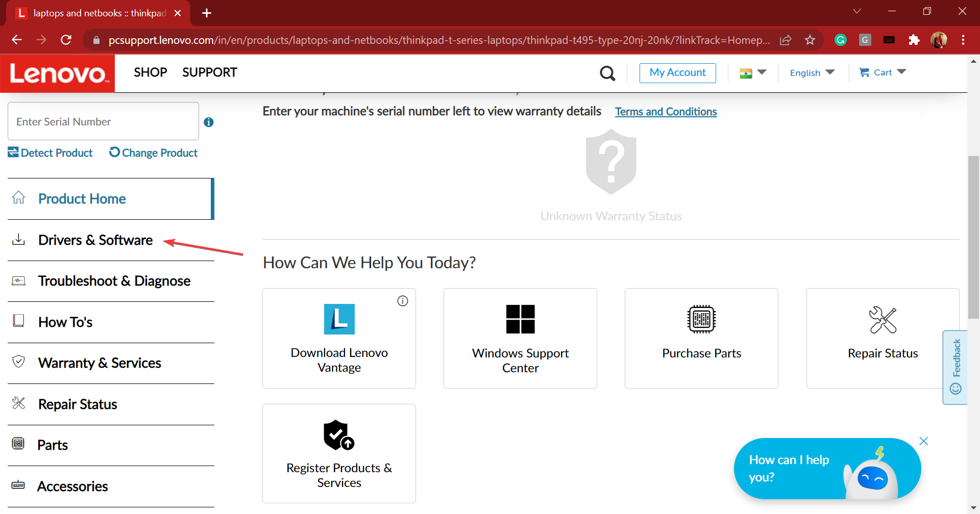980x514 pixels.
Task: Select Product Home in sidebar
Action: click(x=111, y=199)
